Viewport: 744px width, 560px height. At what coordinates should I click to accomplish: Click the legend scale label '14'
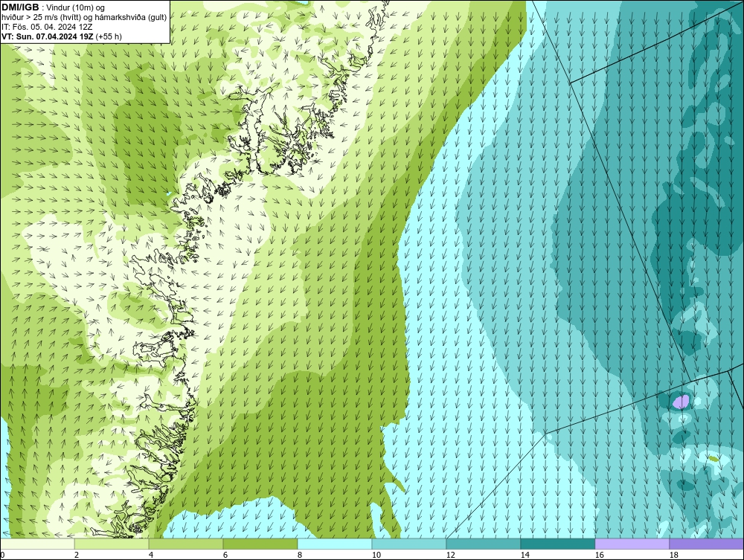click(x=525, y=555)
